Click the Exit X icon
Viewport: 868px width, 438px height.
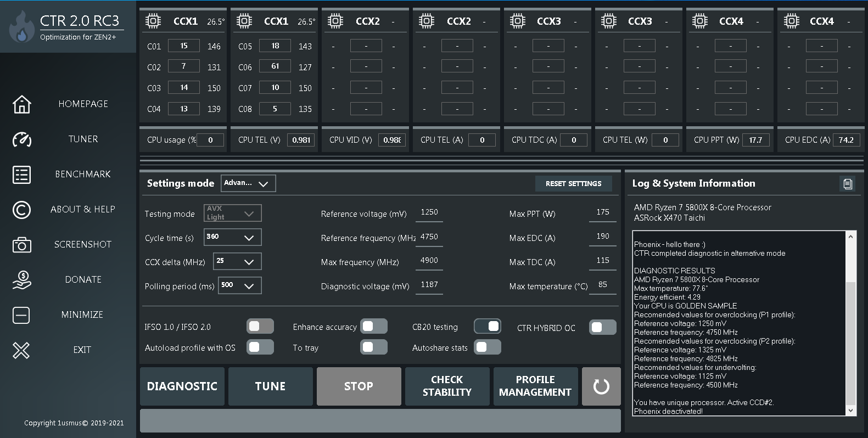(21, 350)
